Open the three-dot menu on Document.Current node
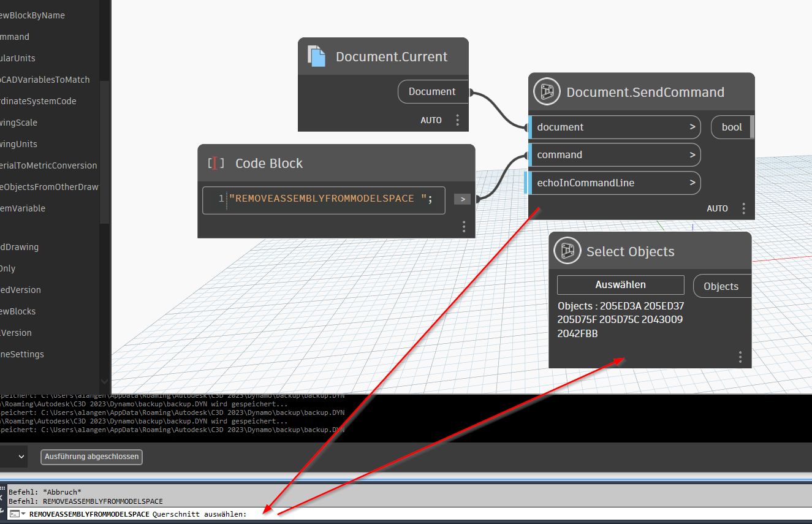Image resolution: width=812 pixels, height=524 pixels. click(x=457, y=120)
